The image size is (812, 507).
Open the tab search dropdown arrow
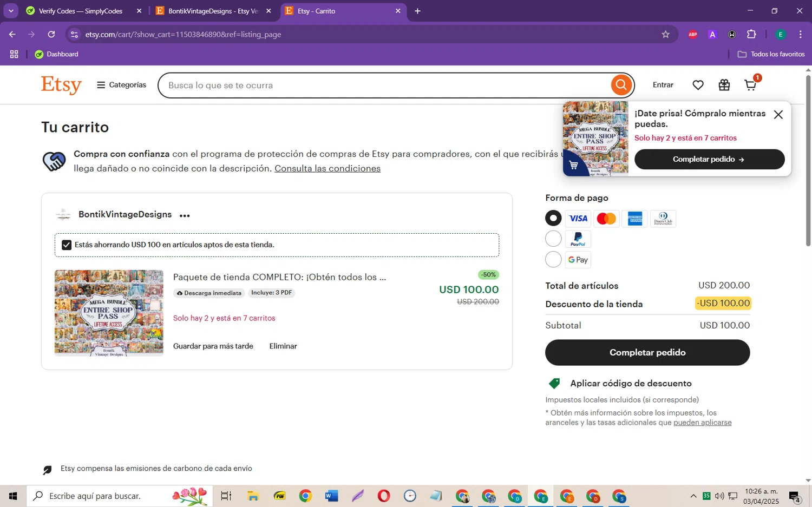click(11, 11)
